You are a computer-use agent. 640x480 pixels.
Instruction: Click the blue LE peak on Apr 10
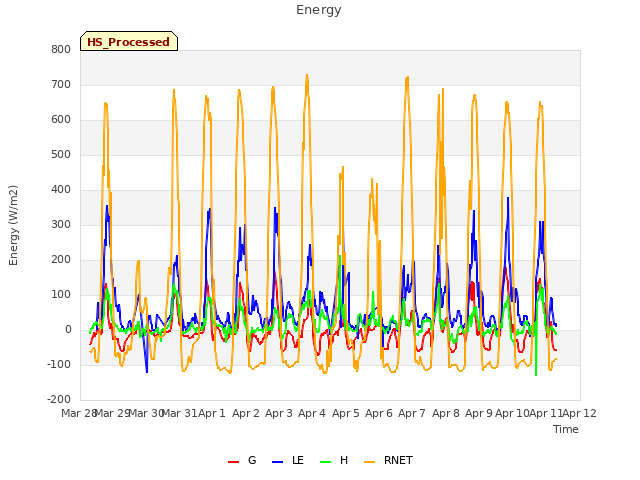pos(508,198)
